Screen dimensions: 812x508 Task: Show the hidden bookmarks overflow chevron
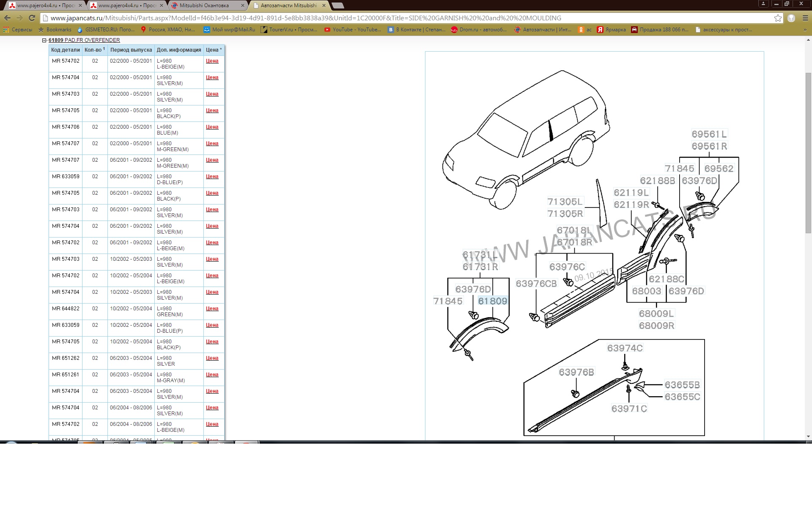pos(805,30)
